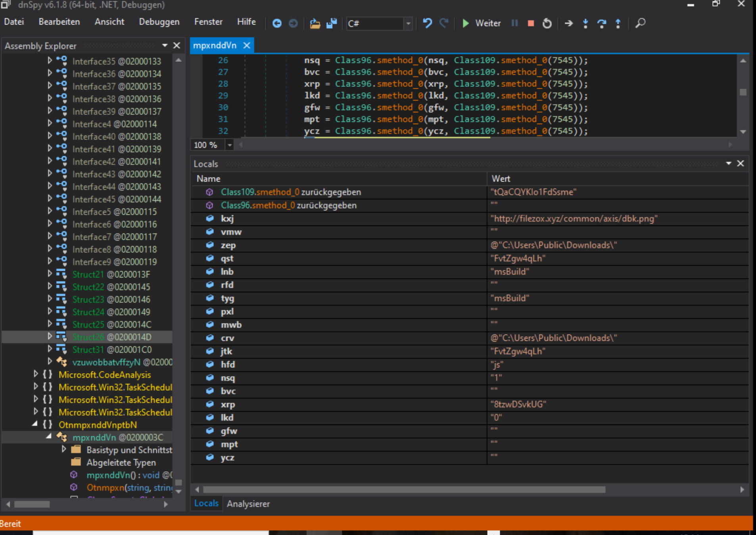Open the Debuggen menu
Viewport: 756px width, 535px height.
159,22
